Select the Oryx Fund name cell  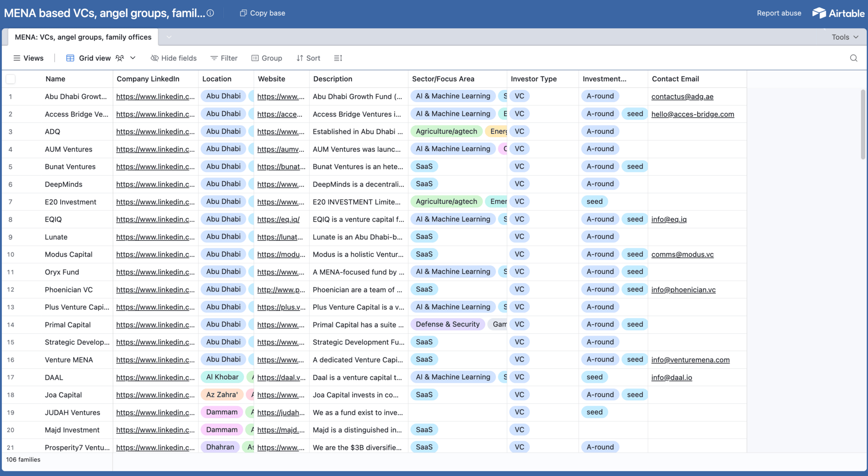pos(77,272)
